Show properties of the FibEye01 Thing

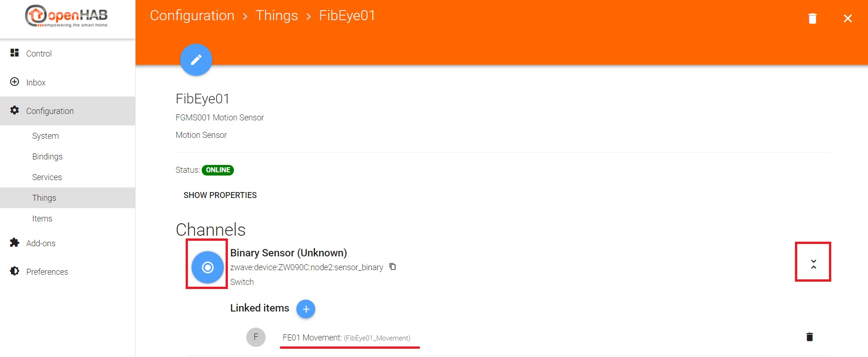tap(220, 195)
